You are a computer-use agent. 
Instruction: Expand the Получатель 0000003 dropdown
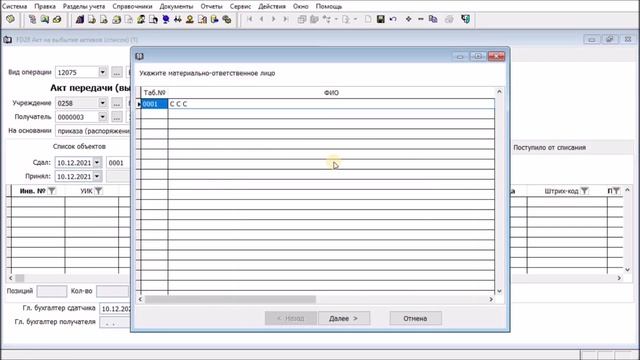102,117
